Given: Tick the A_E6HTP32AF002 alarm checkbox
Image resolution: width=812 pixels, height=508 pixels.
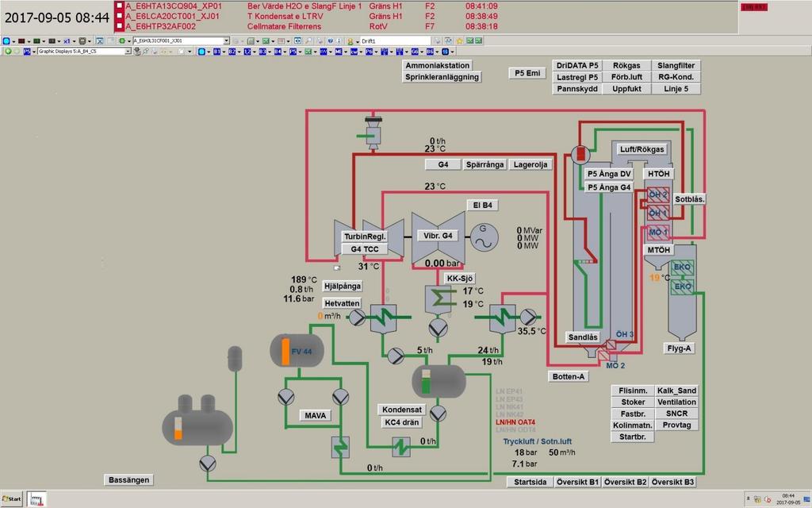Looking at the screenshot, I should pos(121,26).
